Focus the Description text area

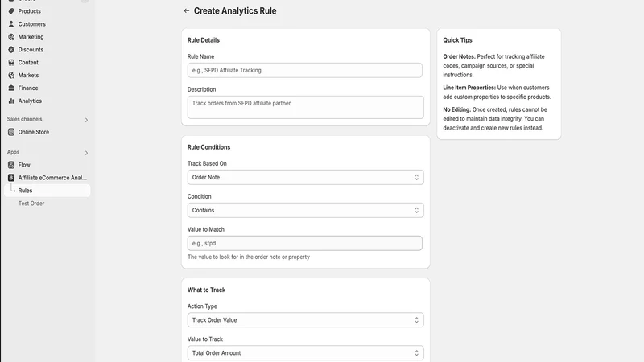pos(306,107)
